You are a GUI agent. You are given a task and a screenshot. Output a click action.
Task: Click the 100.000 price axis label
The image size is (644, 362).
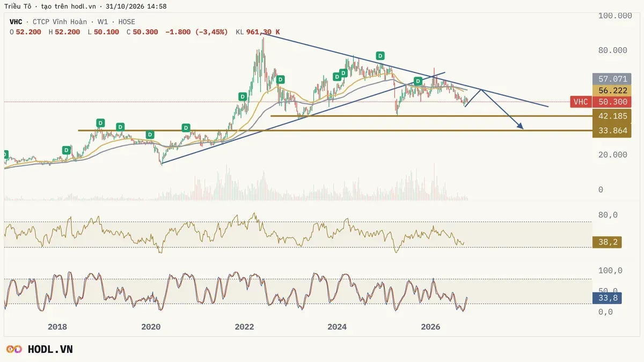point(615,16)
